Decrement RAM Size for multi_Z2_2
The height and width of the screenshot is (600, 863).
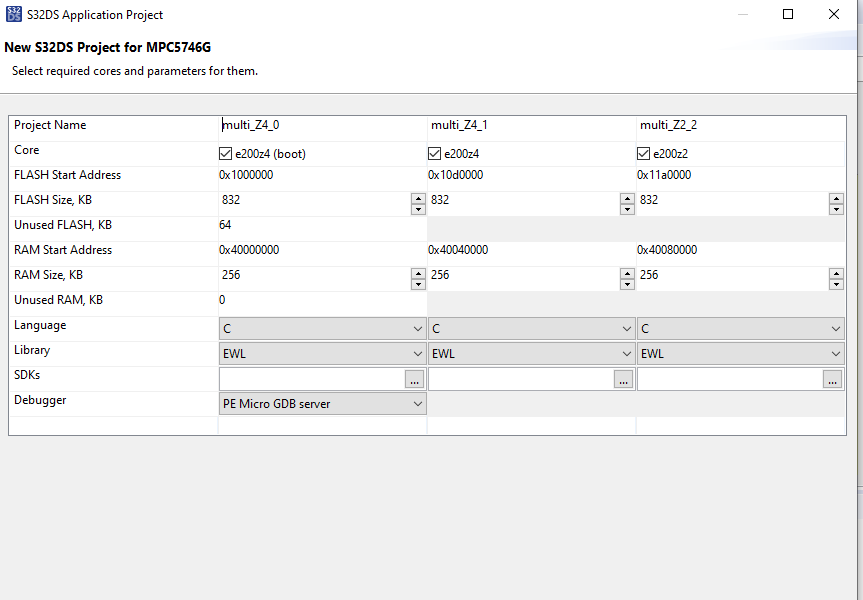[x=836, y=283]
